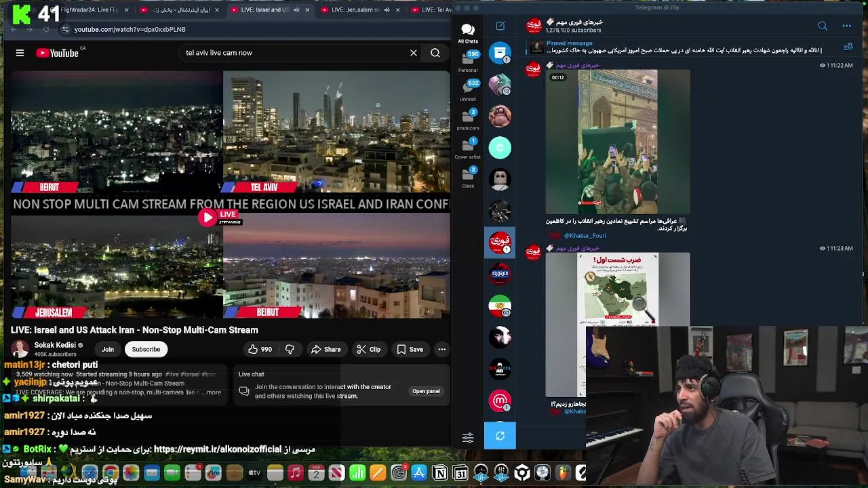
Task: Compose a new Telegram message
Action: pos(500,26)
